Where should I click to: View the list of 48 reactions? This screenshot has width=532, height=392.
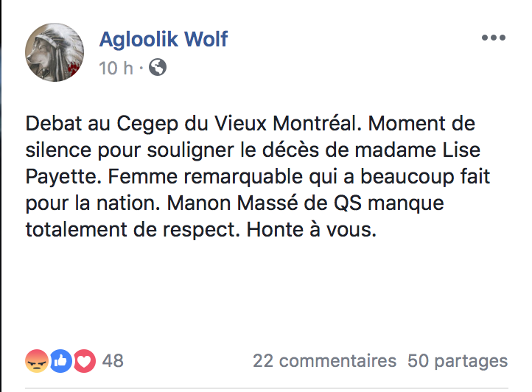click(x=113, y=361)
